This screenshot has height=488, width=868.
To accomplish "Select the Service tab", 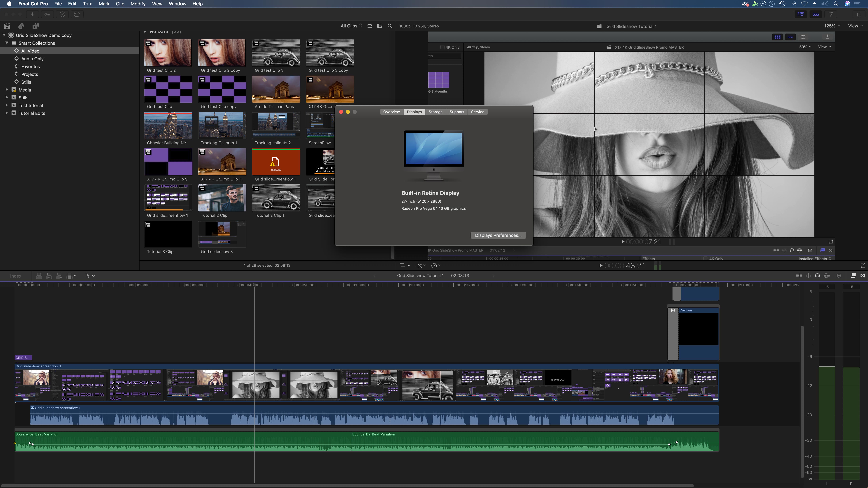I will click(x=477, y=112).
